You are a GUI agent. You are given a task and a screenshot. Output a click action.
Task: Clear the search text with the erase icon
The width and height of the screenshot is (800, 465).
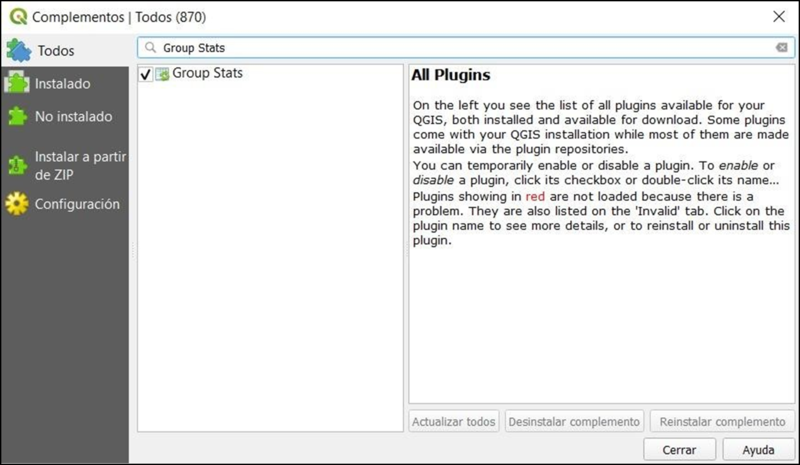[x=782, y=47]
